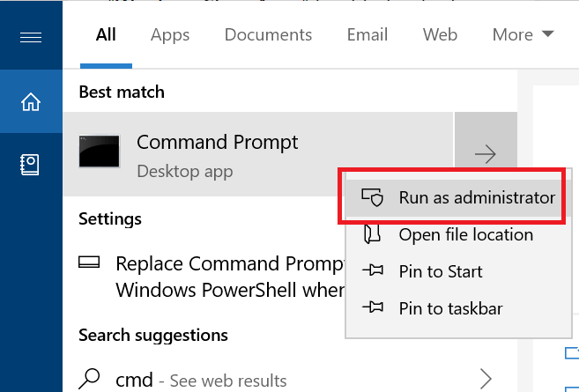Open the Command Prompt best match result
The width and height of the screenshot is (579, 392).
258,154
